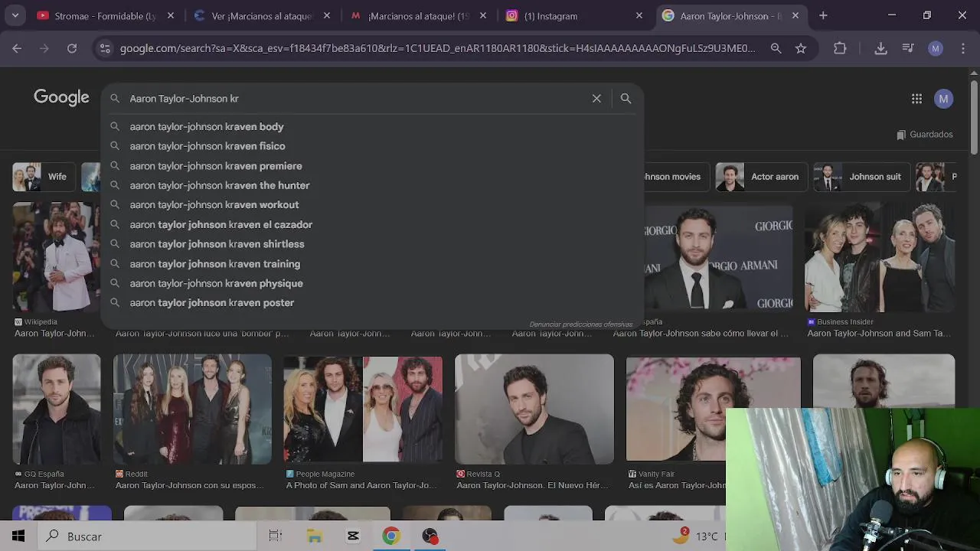
Task: Select suggestion kraven workout
Action: (x=372, y=205)
